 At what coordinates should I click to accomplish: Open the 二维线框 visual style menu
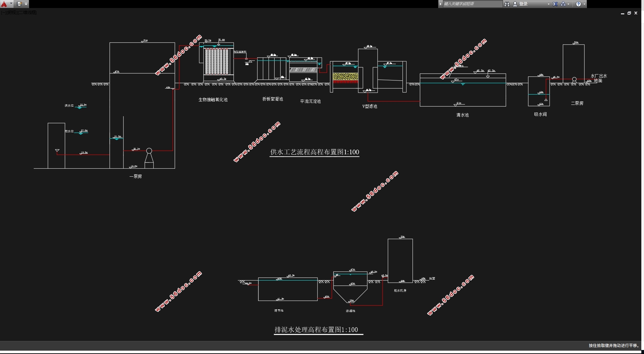27,13
